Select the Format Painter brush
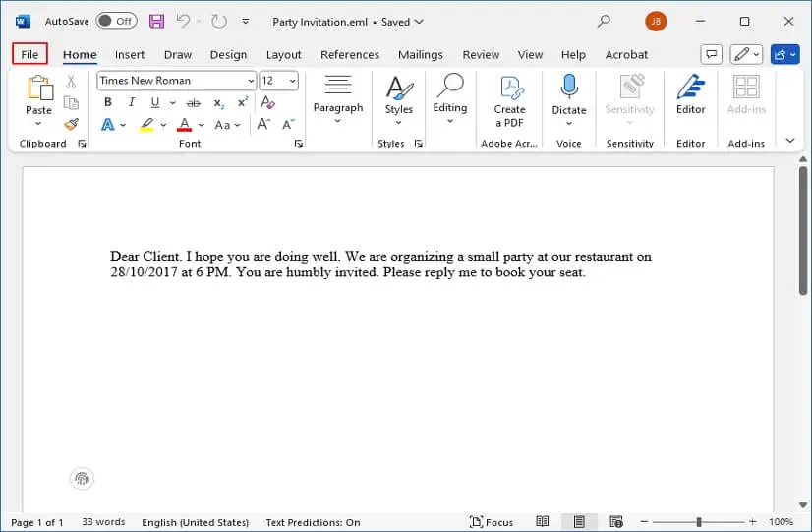This screenshot has height=532, width=812. click(71, 124)
